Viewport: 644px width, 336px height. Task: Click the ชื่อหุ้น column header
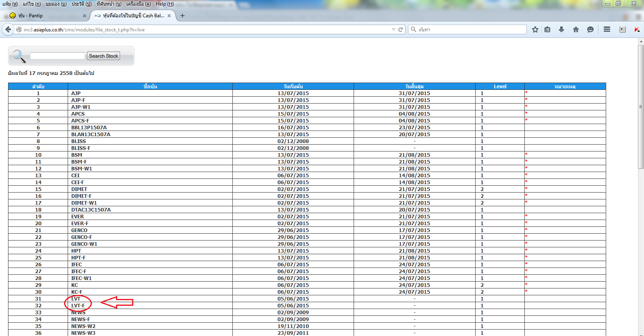[150, 86]
